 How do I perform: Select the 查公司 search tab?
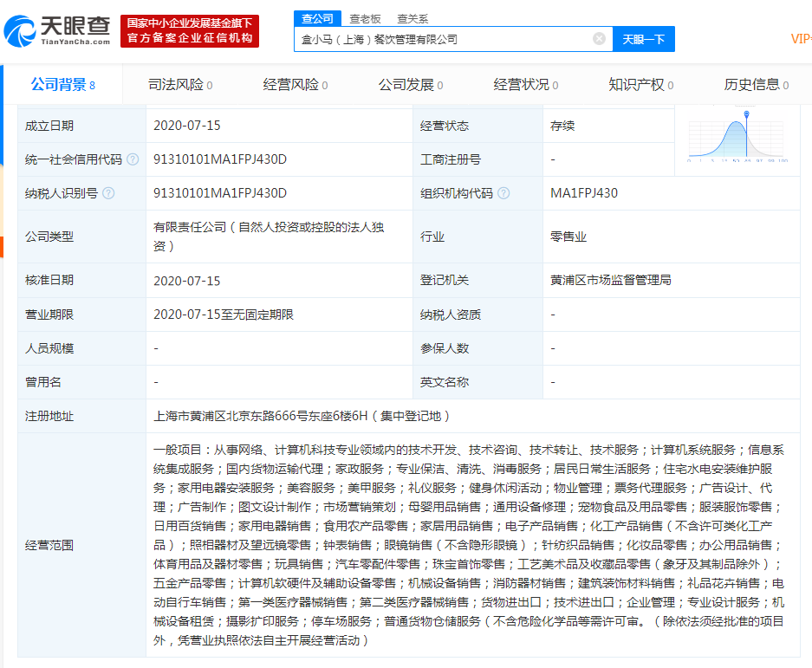[x=317, y=19]
